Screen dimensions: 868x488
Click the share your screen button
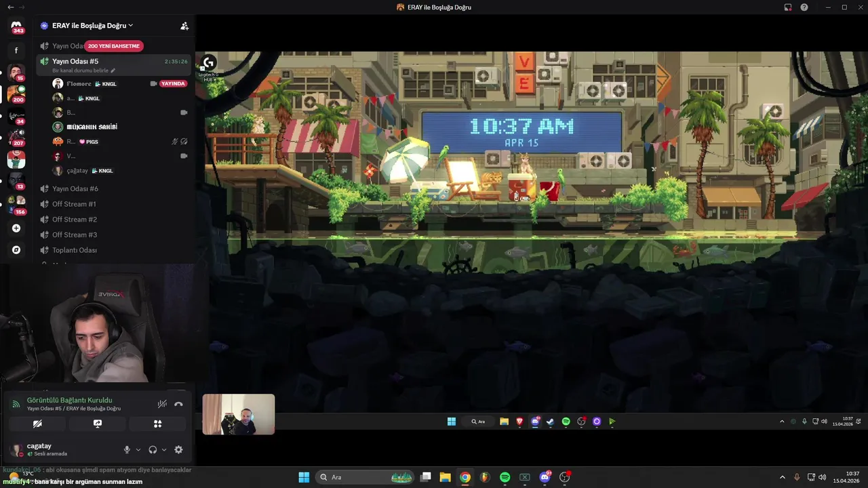[98, 424]
